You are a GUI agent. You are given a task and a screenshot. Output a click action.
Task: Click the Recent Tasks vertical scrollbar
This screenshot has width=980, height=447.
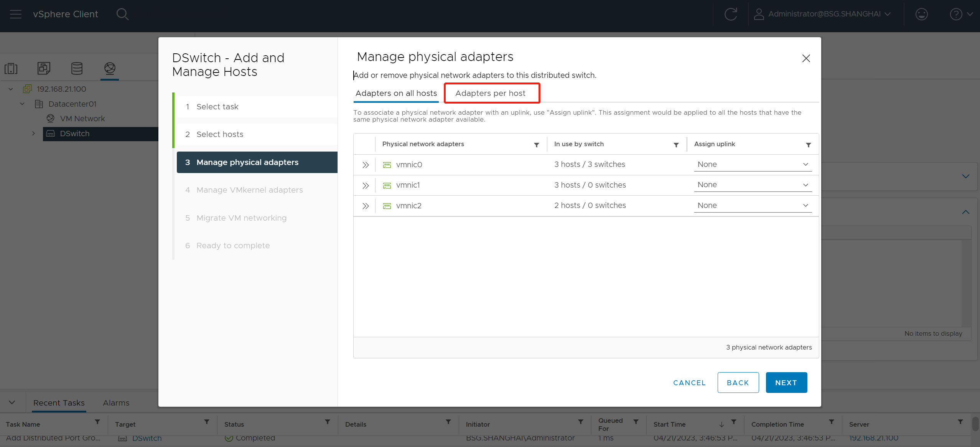(976, 425)
